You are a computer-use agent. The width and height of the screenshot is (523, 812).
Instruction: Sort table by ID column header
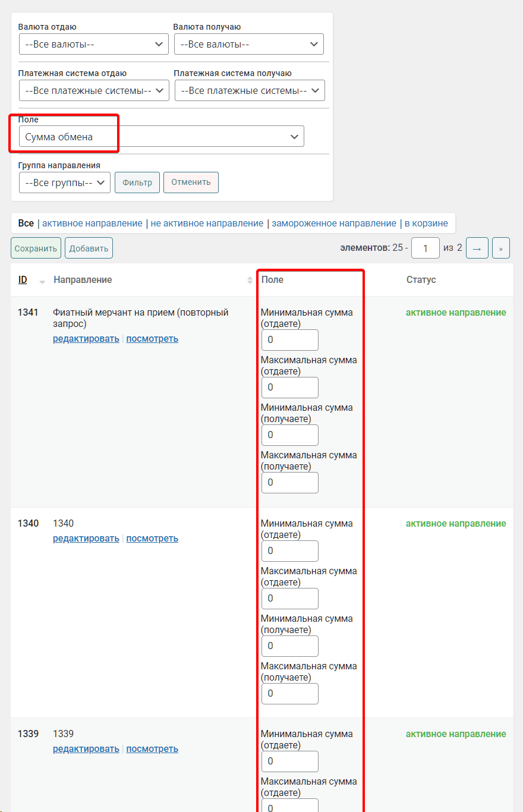(23, 280)
